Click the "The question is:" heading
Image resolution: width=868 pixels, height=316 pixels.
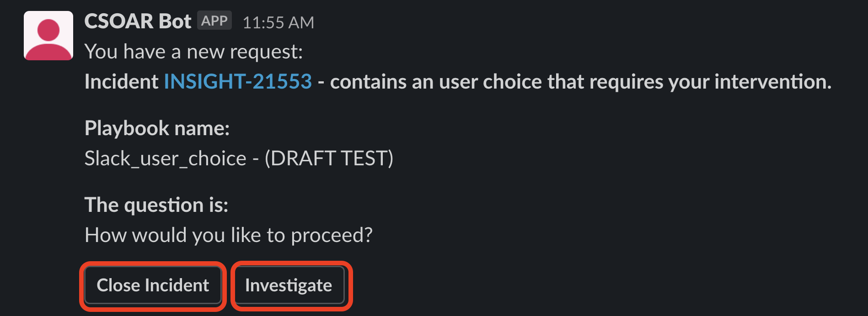156,205
